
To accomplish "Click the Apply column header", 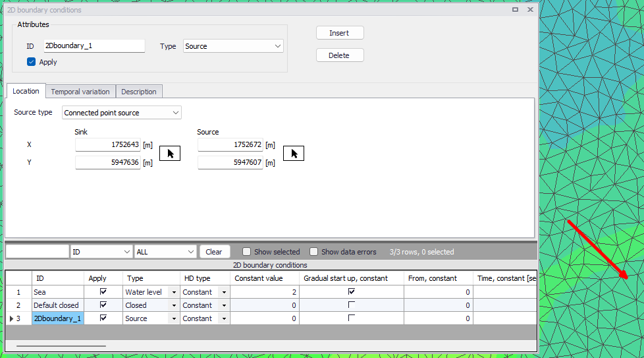I will tap(103, 278).
